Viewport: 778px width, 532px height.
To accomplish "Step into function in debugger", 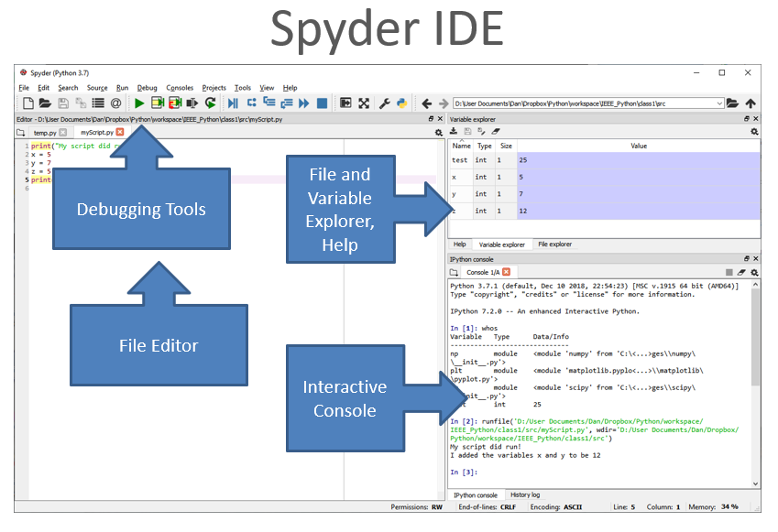I will (x=269, y=103).
